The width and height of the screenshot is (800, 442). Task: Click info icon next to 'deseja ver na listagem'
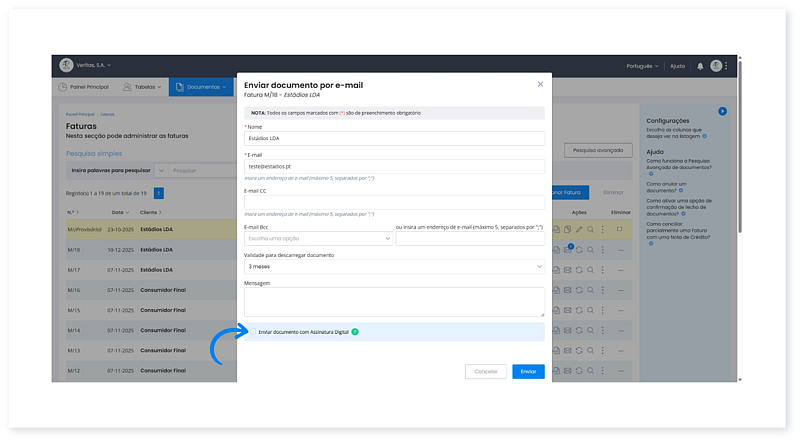pyautogui.click(x=705, y=136)
